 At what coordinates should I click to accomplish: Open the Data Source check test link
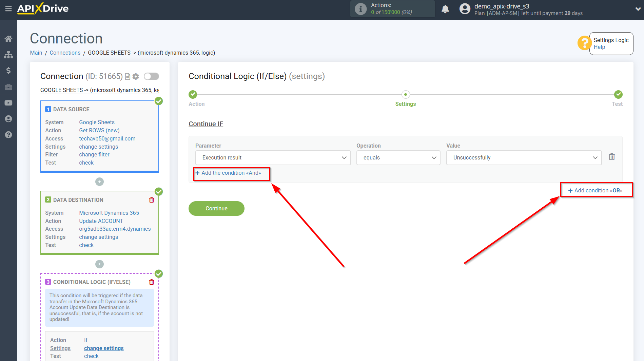(86, 163)
